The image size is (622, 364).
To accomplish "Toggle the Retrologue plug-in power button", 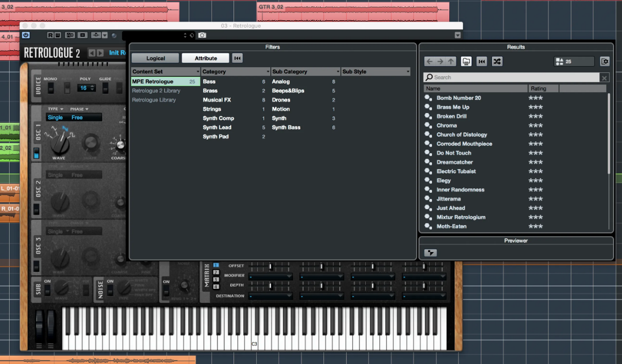I will [x=26, y=35].
